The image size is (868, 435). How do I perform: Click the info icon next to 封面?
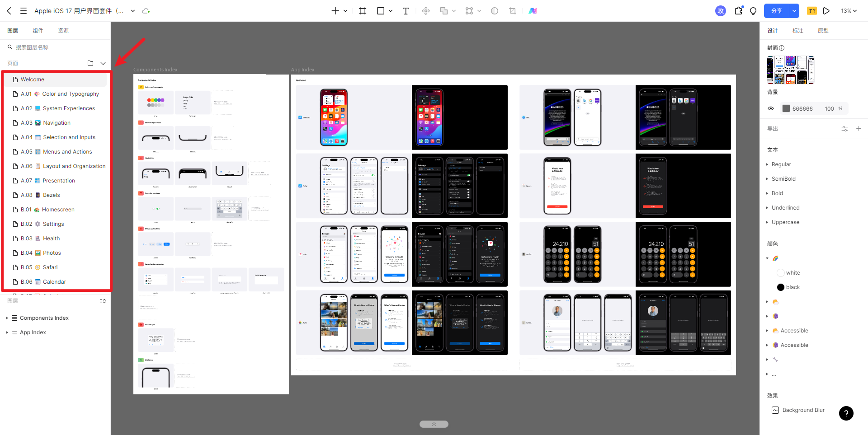coord(782,48)
